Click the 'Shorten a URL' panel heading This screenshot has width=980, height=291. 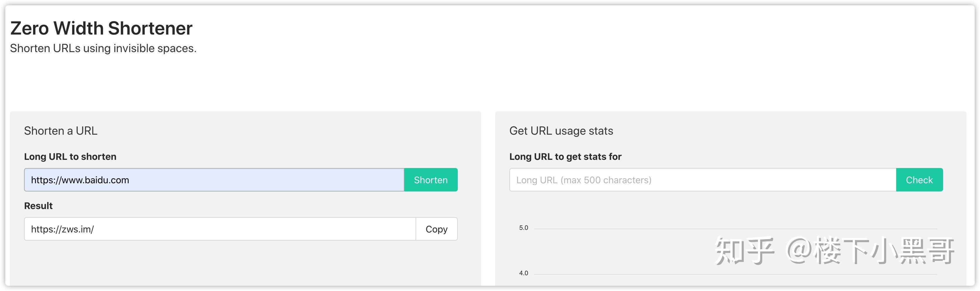tap(60, 131)
